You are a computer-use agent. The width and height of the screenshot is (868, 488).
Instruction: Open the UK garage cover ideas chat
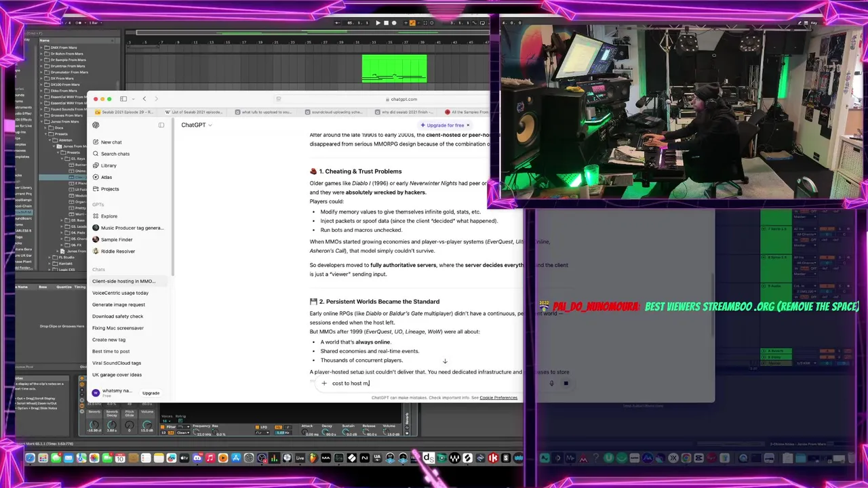click(x=117, y=375)
